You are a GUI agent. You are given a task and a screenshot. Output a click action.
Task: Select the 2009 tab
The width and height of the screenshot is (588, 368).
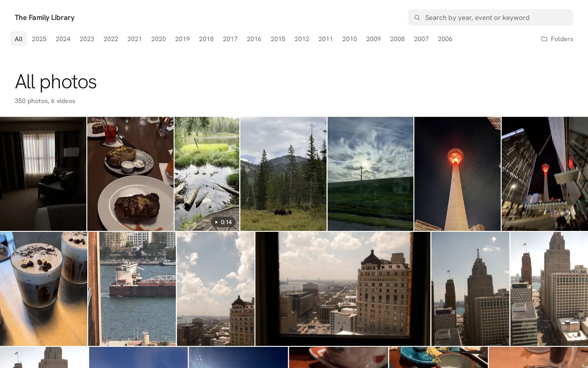pos(374,39)
